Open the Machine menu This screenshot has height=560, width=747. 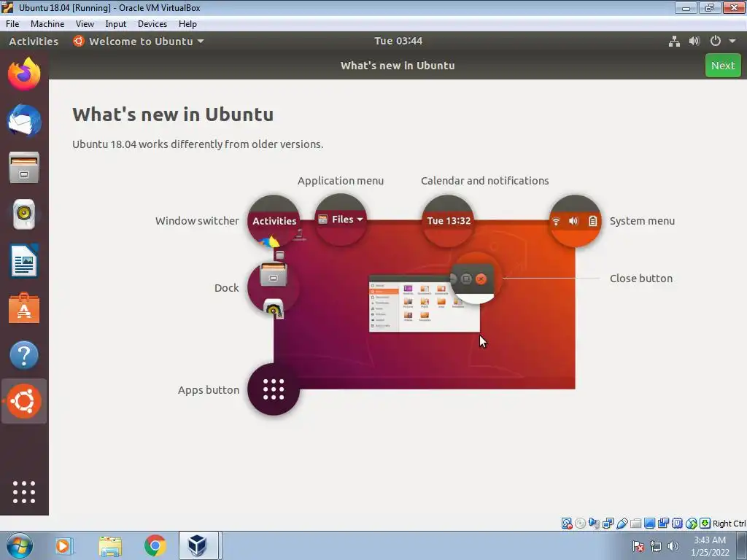click(x=47, y=24)
